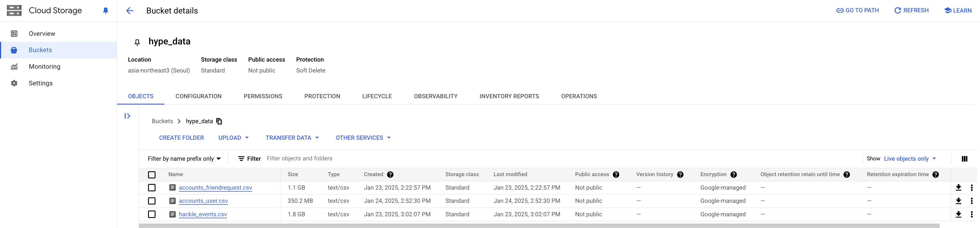
Task: Click the back arrow beside Bucket details
Action: tap(130, 11)
